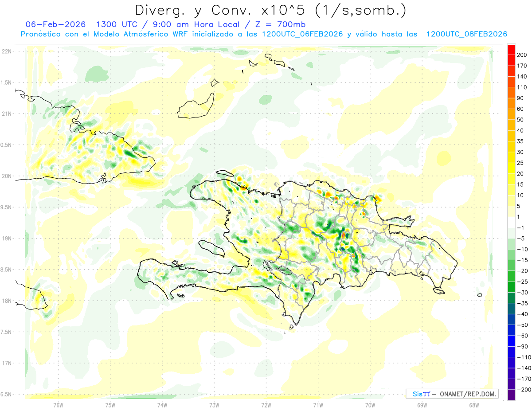Click the pale green swatch between -5 and -10

511,244
